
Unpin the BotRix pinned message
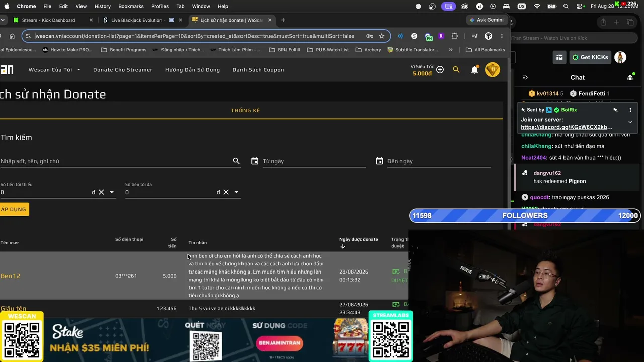tap(615, 110)
